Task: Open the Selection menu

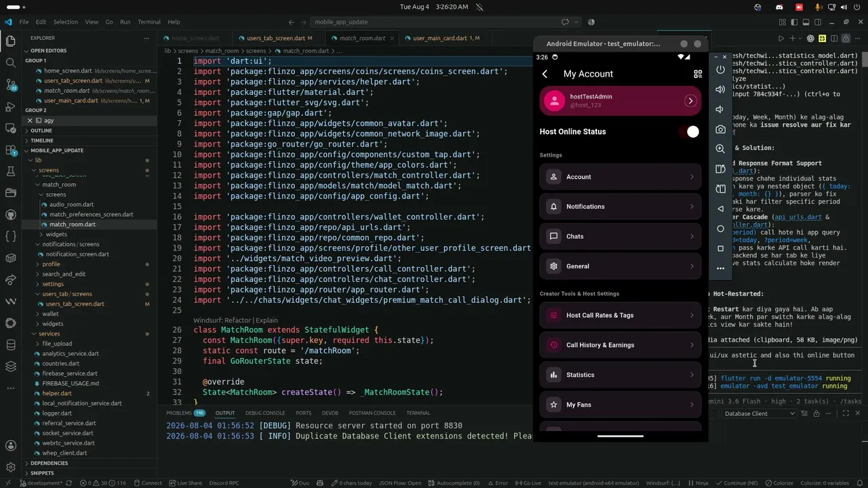Action: coord(66,22)
